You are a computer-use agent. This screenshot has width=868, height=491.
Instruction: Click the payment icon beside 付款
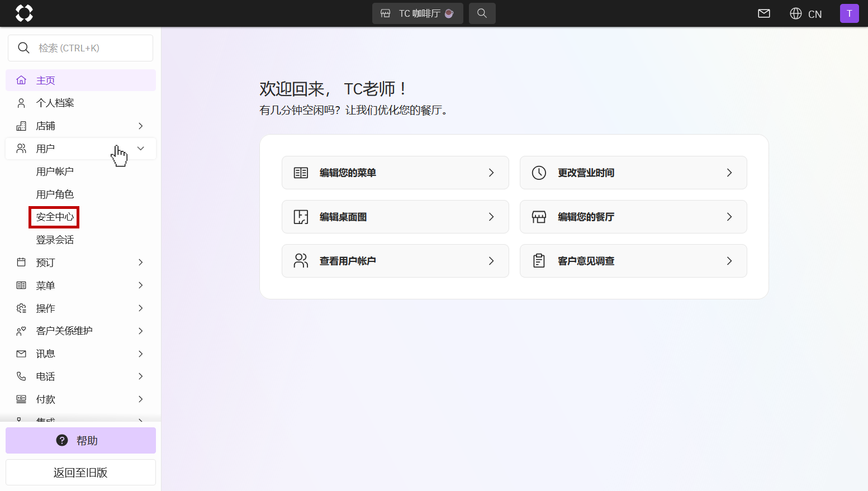coord(21,399)
